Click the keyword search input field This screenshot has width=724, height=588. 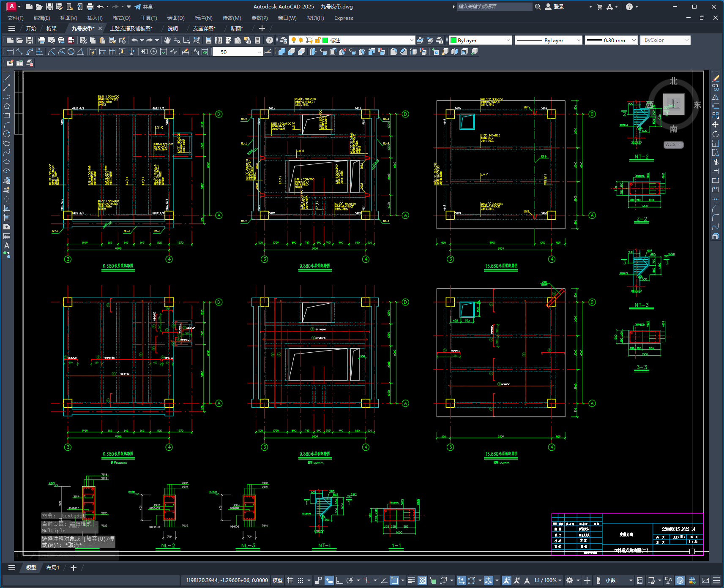[495, 7]
